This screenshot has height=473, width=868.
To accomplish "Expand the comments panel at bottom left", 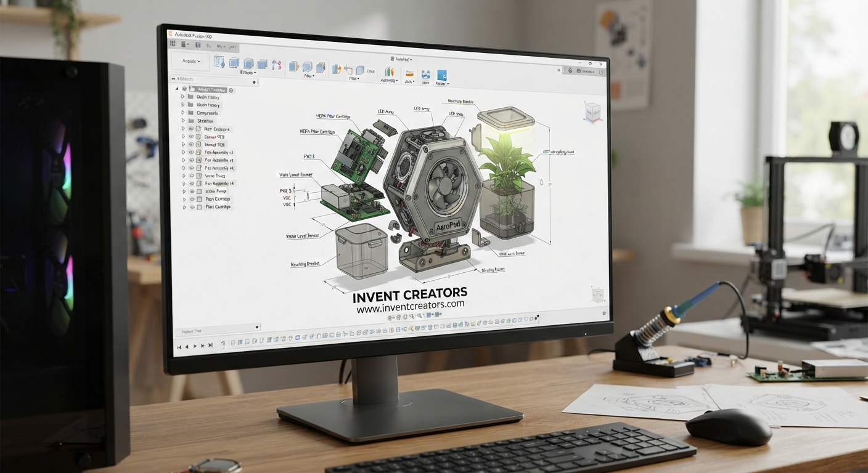I will click(258, 327).
